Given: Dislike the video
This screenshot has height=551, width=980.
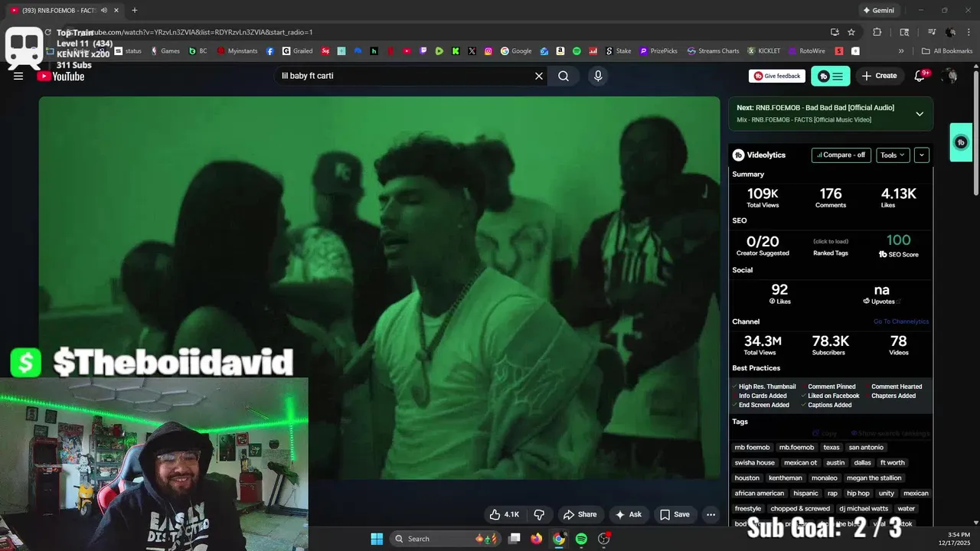Looking at the screenshot, I should 539,514.
